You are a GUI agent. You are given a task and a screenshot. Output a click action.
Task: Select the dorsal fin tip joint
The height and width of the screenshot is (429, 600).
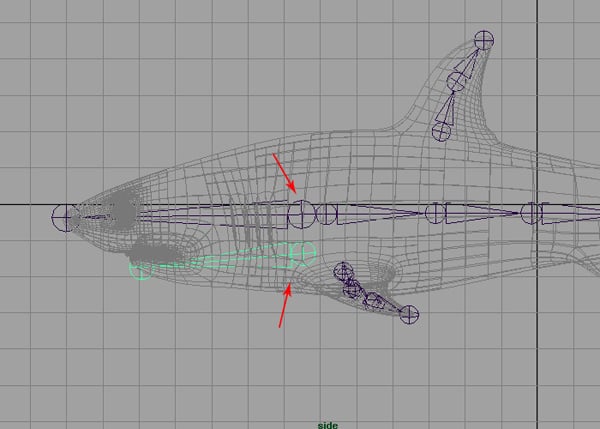click(484, 40)
